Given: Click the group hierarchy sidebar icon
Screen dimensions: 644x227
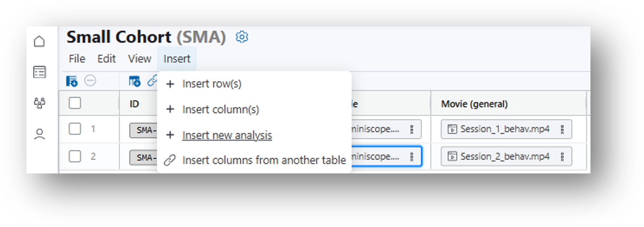Looking at the screenshot, I should (x=40, y=103).
